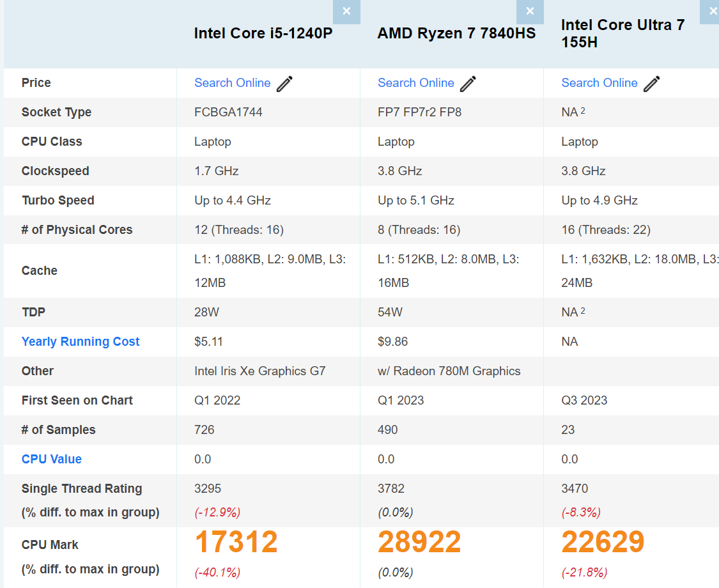Select first seen value Q3 2023
The image size is (719, 588).
584,400
